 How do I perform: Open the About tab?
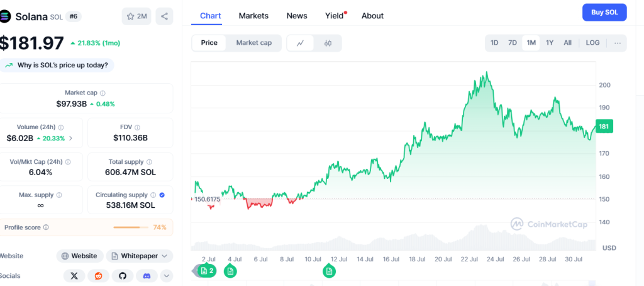372,16
